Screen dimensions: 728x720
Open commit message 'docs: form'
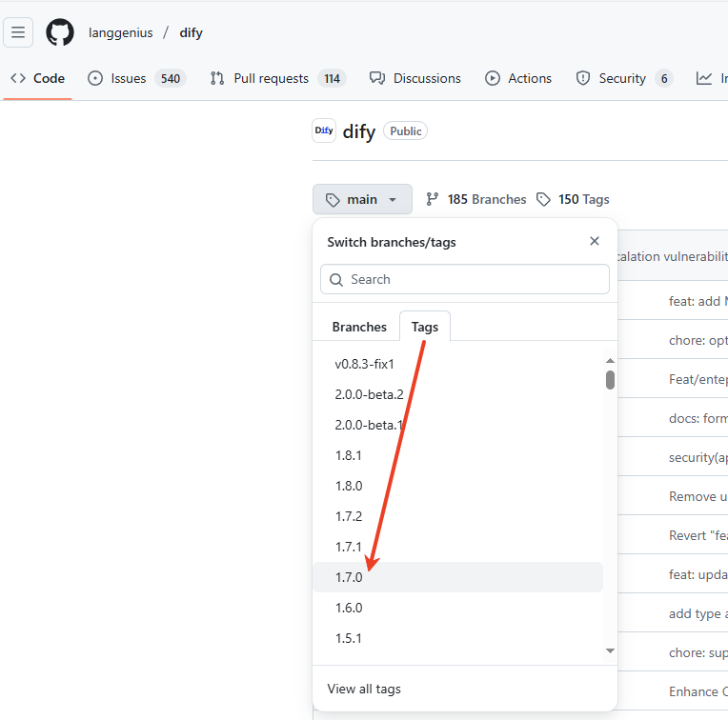[x=698, y=418]
